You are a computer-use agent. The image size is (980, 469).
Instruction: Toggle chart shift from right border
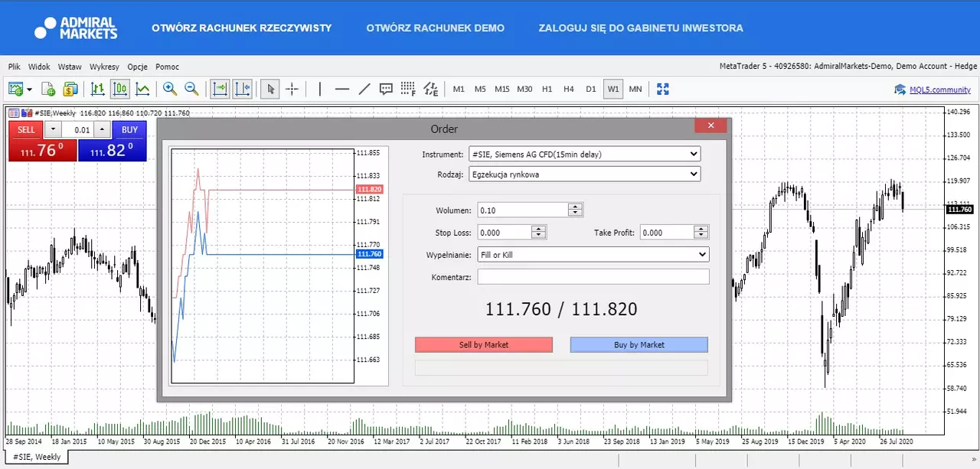(243, 89)
